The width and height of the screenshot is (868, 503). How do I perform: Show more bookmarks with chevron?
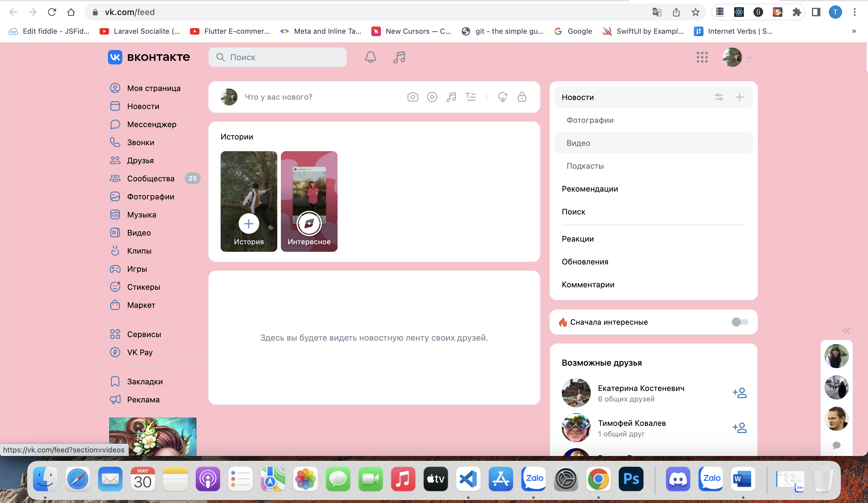[854, 31]
